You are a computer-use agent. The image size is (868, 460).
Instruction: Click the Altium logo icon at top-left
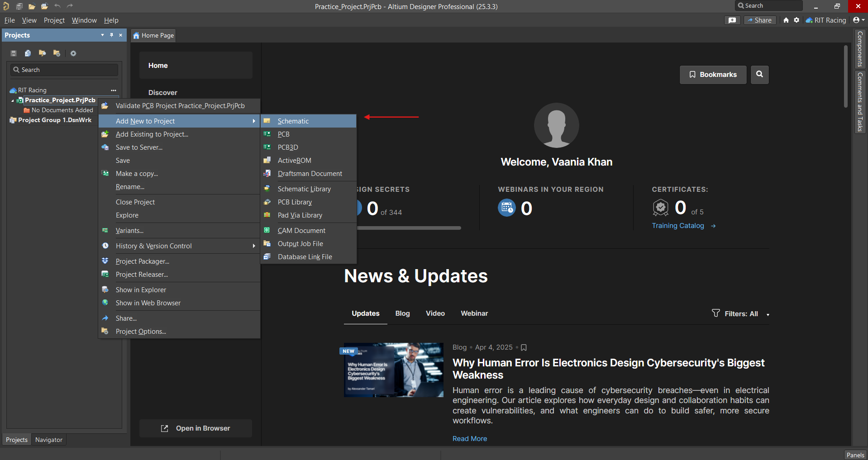tap(6, 6)
